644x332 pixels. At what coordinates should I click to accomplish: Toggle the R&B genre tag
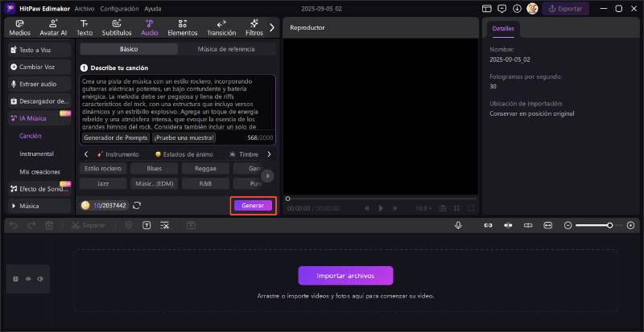pos(205,183)
